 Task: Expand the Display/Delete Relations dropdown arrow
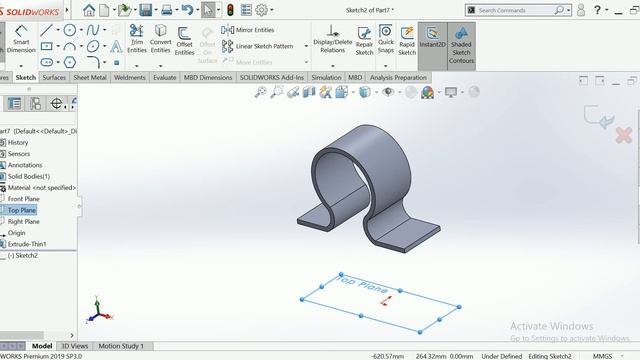333,66
